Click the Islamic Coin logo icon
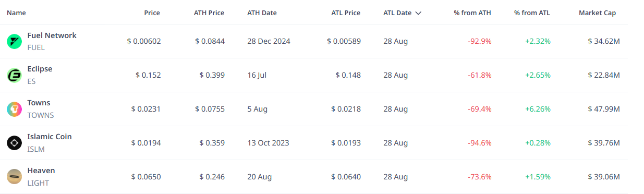Viewport: 644px width, 194px height. point(14,143)
